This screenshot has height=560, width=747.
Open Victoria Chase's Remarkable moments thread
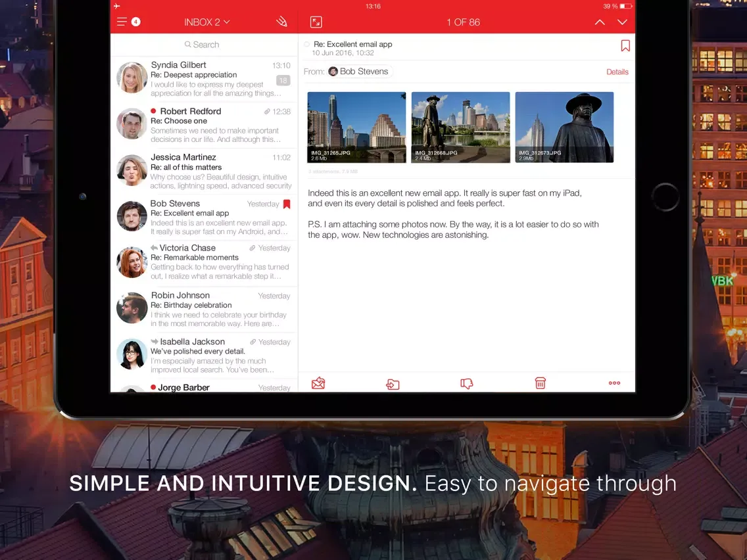pos(204,262)
